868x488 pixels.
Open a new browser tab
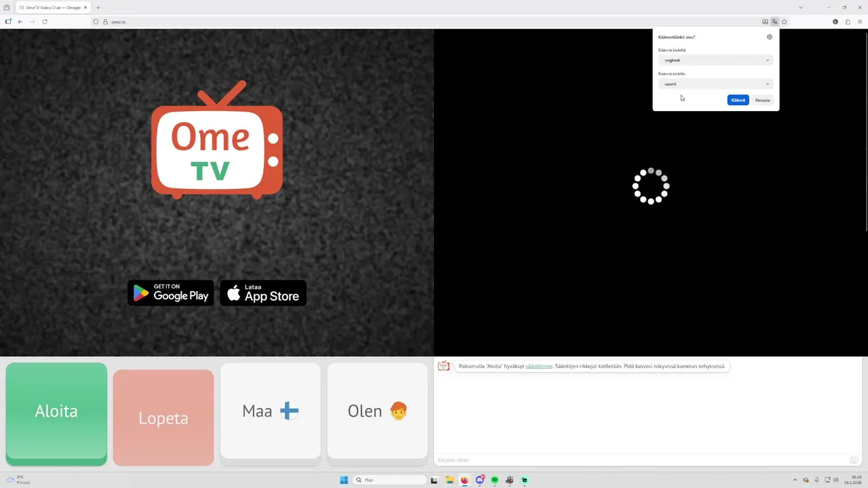98,7
